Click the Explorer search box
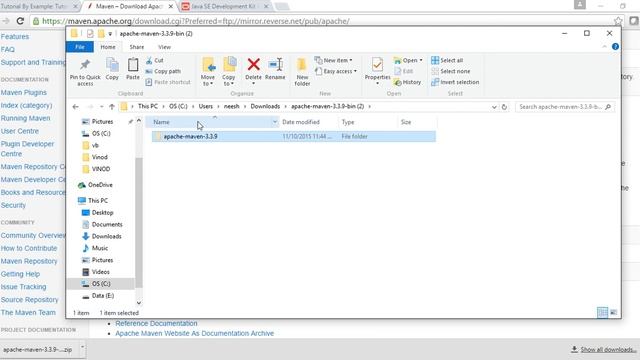The image size is (640, 360). [x=565, y=107]
